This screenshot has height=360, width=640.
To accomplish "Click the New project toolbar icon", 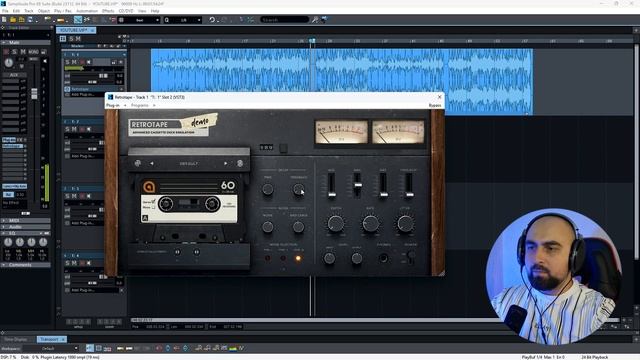I will 4,20.
